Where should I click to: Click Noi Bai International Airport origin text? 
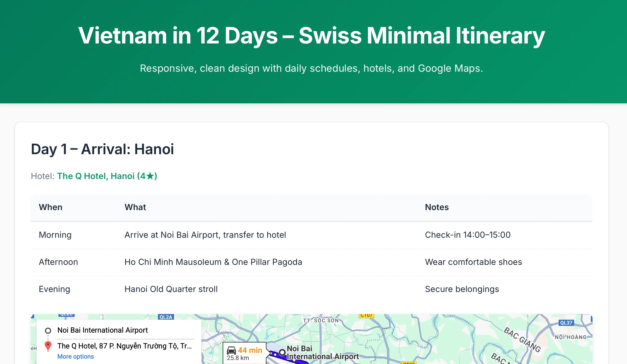[x=102, y=330]
